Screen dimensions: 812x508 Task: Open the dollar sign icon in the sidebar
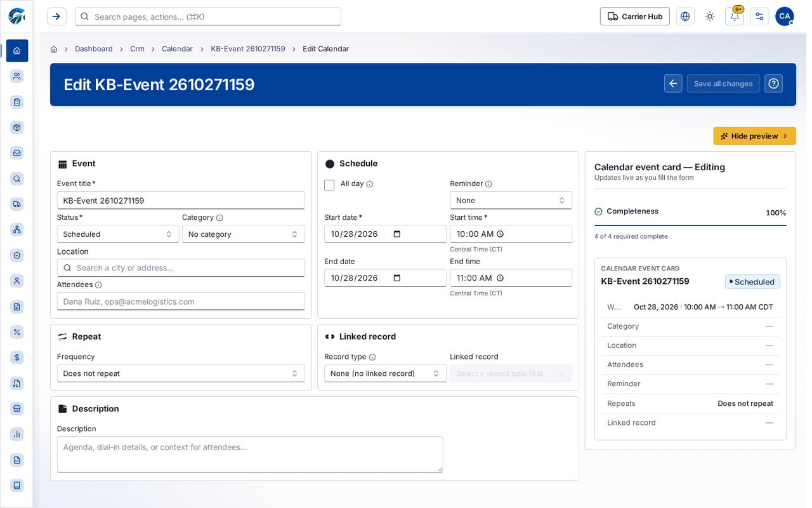[x=17, y=358]
